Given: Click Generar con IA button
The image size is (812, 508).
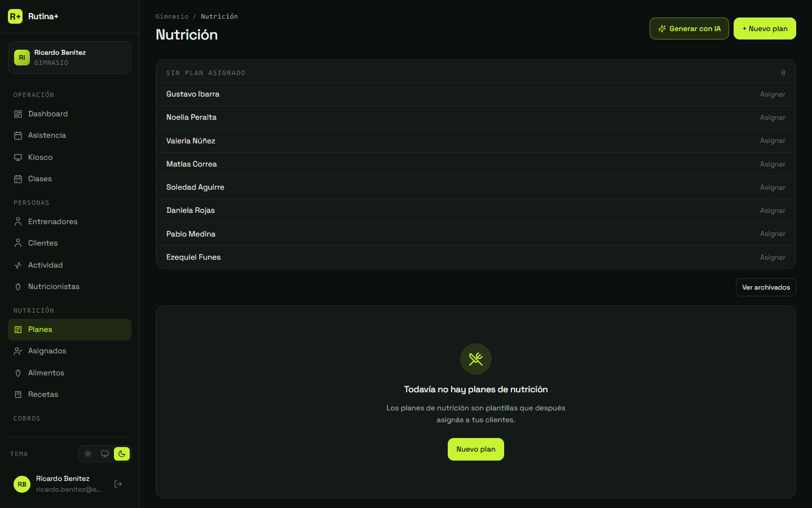Looking at the screenshot, I should pyautogui.click(x=689, y=29).
